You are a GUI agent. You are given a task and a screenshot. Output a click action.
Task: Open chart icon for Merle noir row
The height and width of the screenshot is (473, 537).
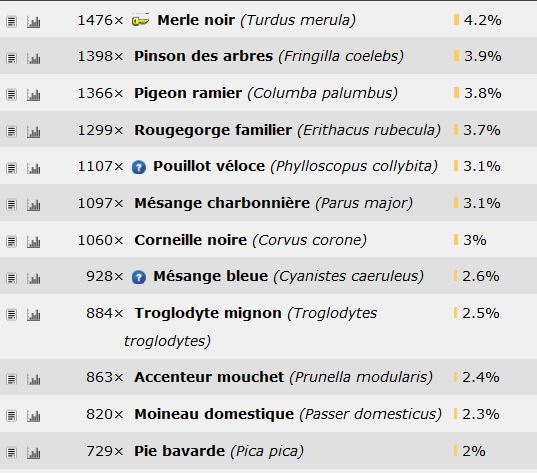[x=34, y=22]
